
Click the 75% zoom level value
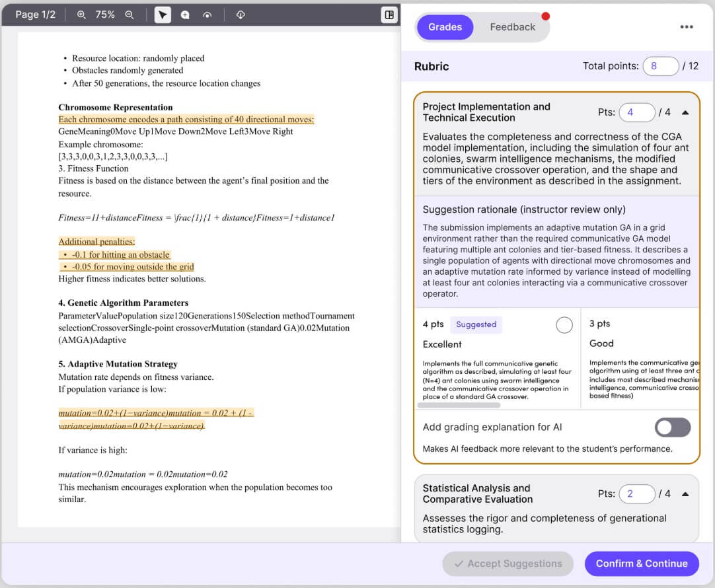[105, 15]
